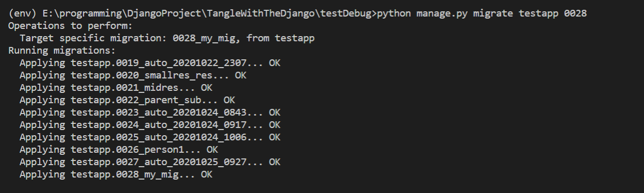
Task: Click the testapp.0022_parent_sub migration line
Action: click(127, 100)
